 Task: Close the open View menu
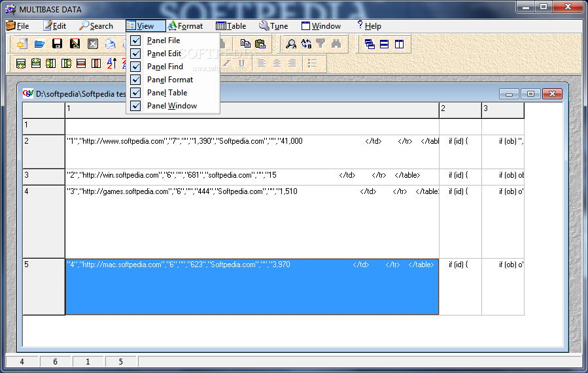145,26
